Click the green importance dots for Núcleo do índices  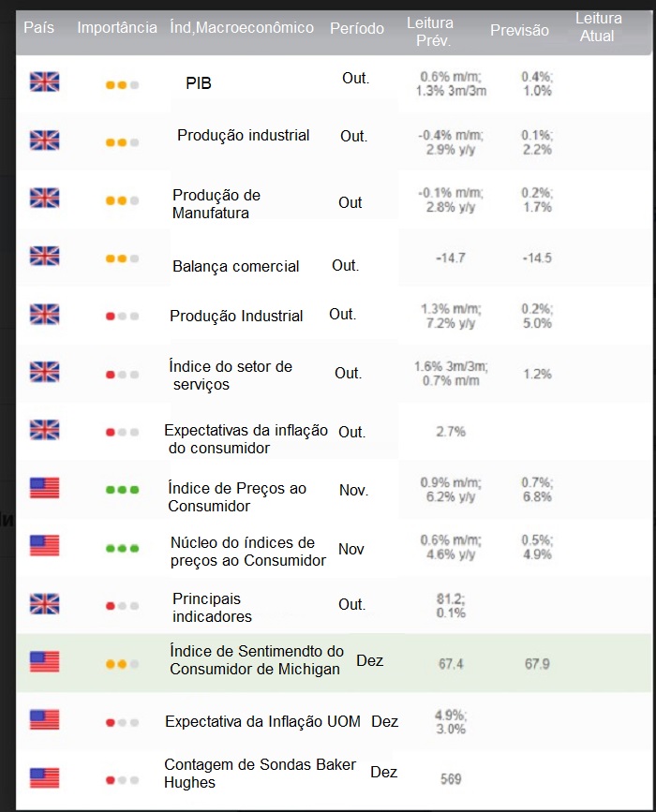click(x=122, y=549)
